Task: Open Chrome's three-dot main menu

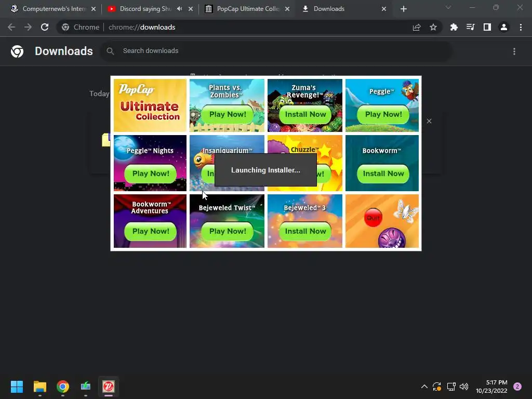Action: tap(521, 27)
